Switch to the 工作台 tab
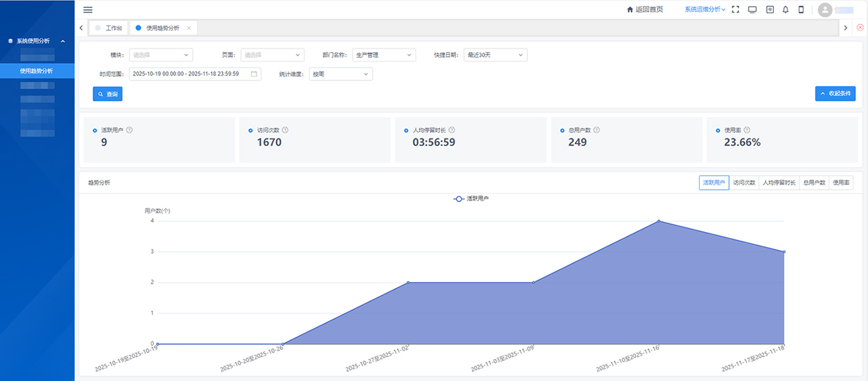Viewport: 868px width, 381px height. point(109,28)
